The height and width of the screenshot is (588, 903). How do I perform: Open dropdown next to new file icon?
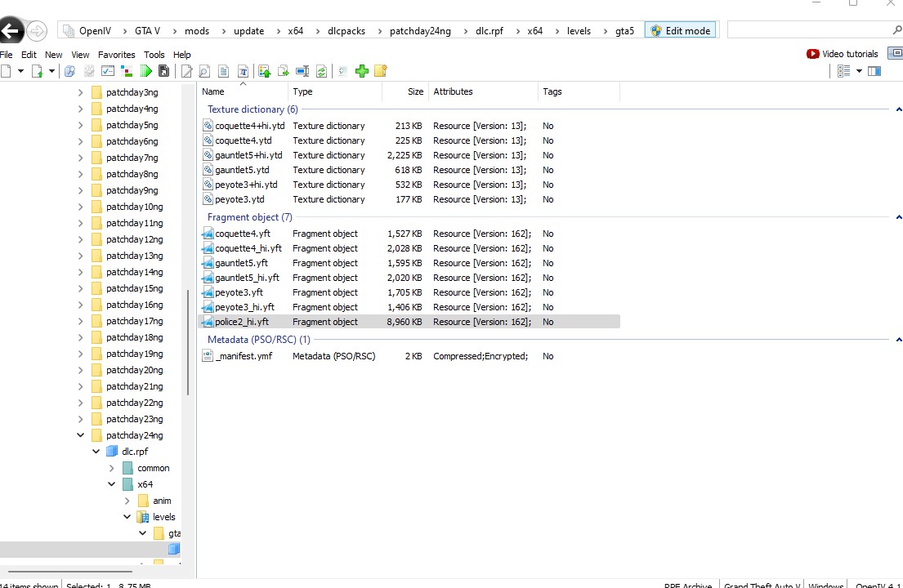coord(20,71)
